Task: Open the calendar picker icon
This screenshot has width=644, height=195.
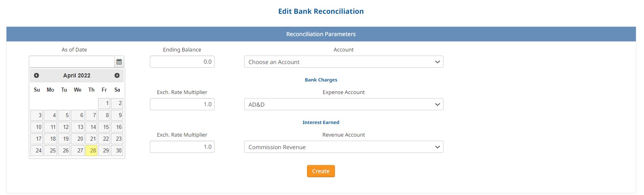Action: tap(119, 62)
